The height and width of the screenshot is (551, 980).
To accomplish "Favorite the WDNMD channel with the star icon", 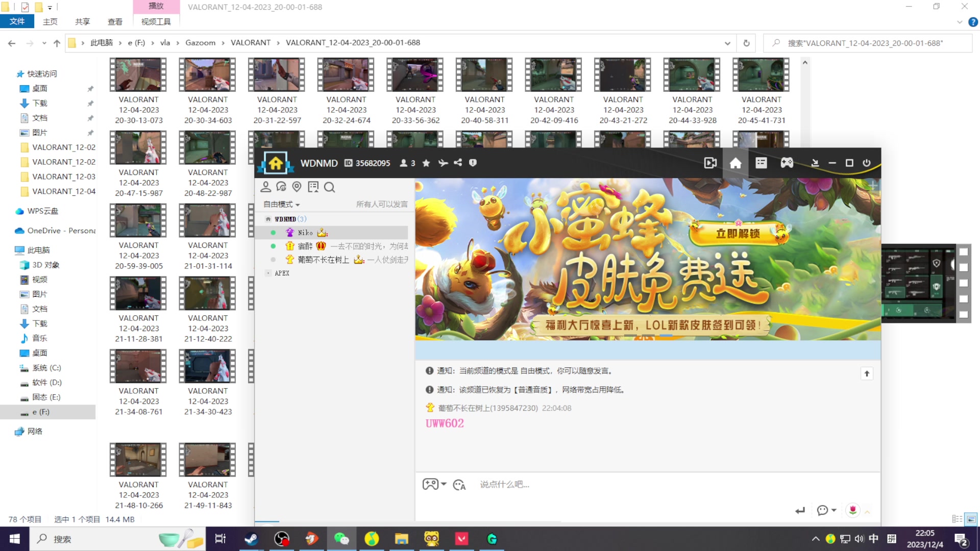I will click(426, 163).
